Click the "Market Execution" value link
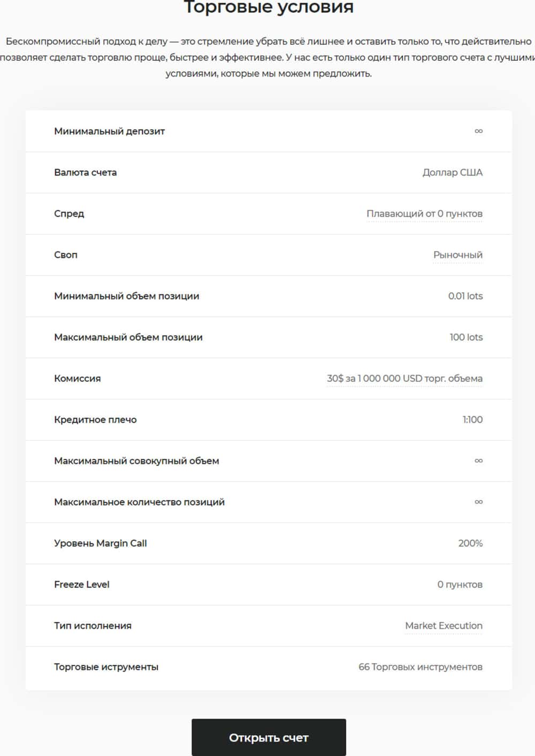Image resolution: width=535 pixels, height=756 pixels. pyautogui.click(x=444, y=625)
